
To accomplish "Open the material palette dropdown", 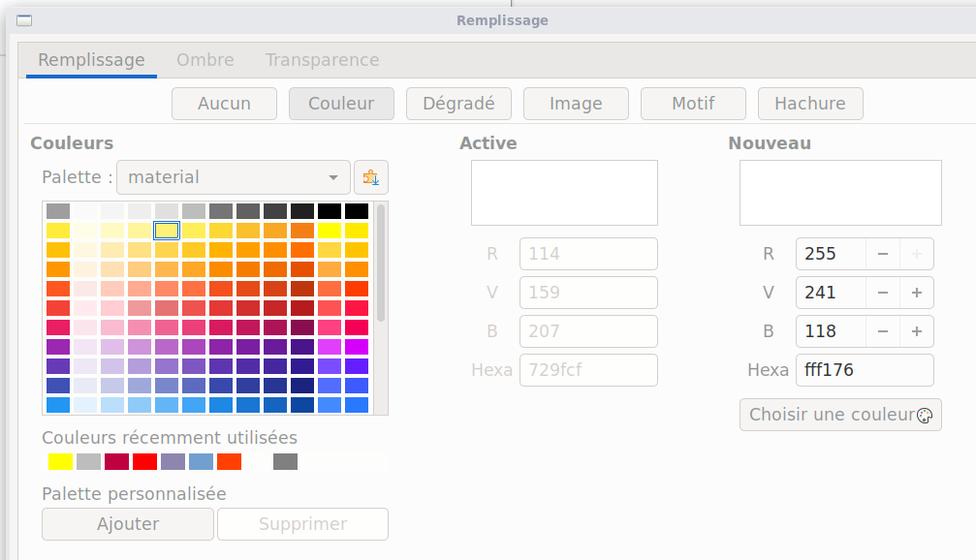I will pyautogui.click(x=233, y=177).
